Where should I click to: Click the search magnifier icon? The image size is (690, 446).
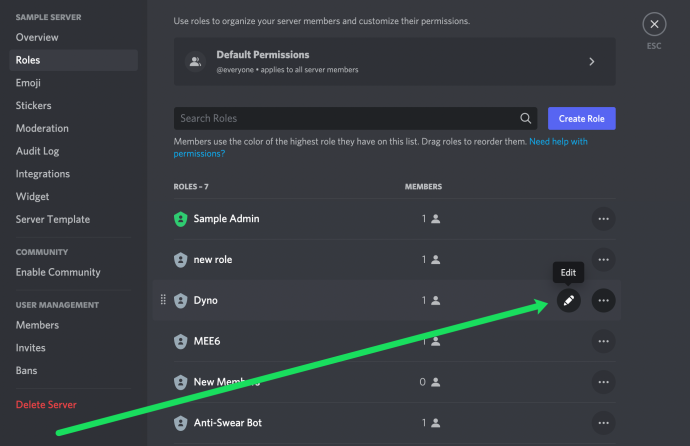[525, 118]
